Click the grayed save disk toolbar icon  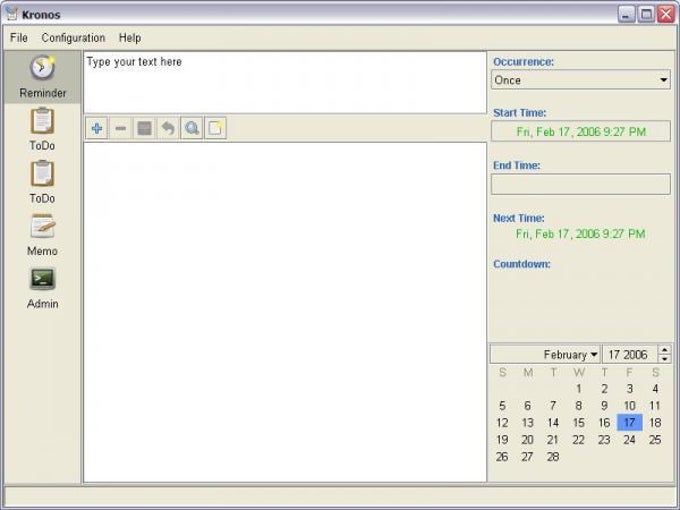[x=144, y=128]
